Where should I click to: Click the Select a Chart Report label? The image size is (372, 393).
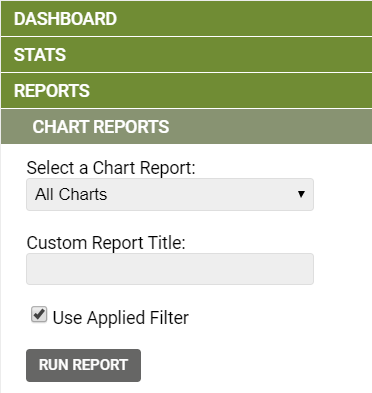point(111,168)
